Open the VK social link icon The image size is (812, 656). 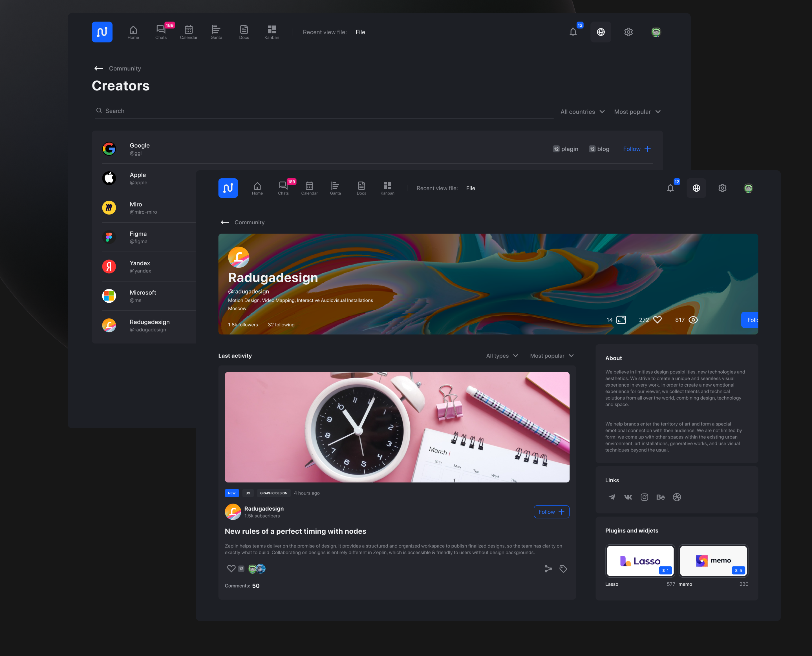[628, 497]
